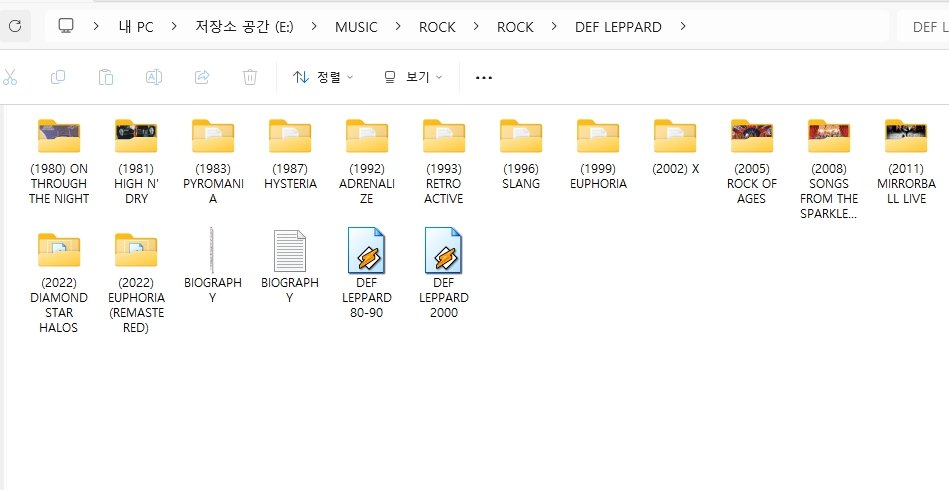This screenshot has height=490, width=949.
Task: Select the (1980) ON THROUGH THE NIGHT folder
Action: tap(59, 162)
